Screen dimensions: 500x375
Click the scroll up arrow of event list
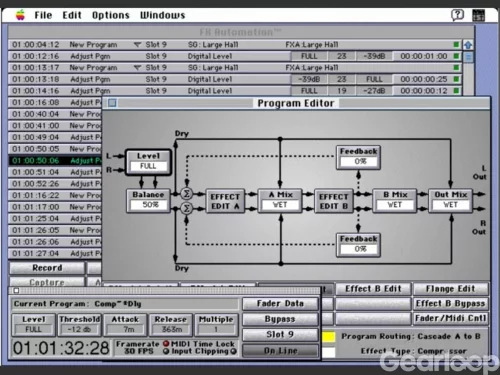click(x=468, y=45)
